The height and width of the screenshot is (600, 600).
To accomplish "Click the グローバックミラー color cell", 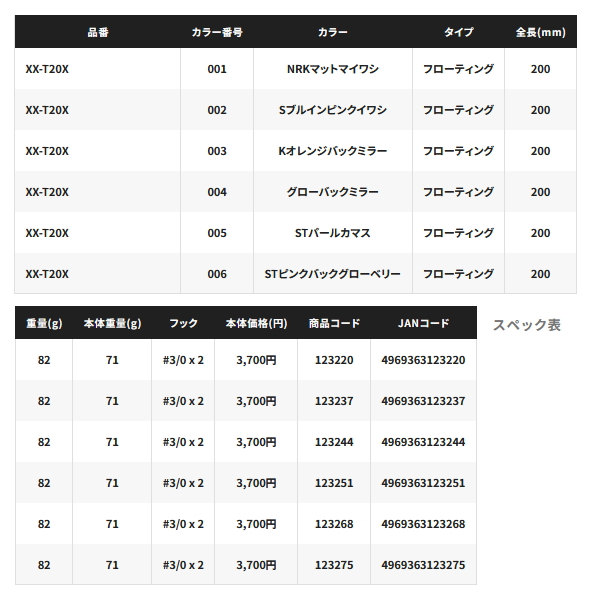I will [x=333, y=192].
